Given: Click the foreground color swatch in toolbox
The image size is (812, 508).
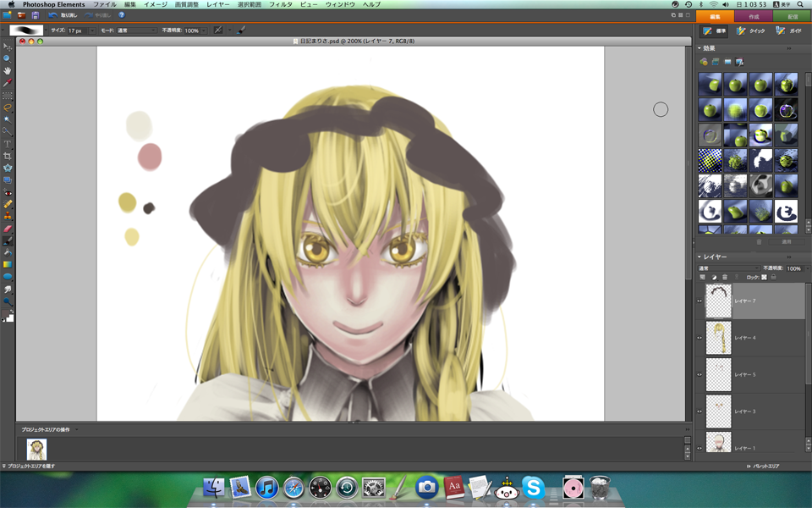Looking at the screenshot, I should point(6,314).
